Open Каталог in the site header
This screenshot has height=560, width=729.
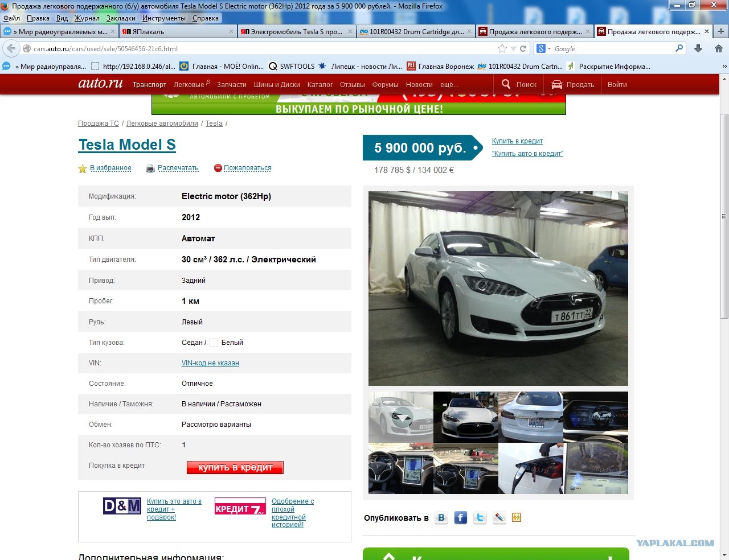[320, 84]
